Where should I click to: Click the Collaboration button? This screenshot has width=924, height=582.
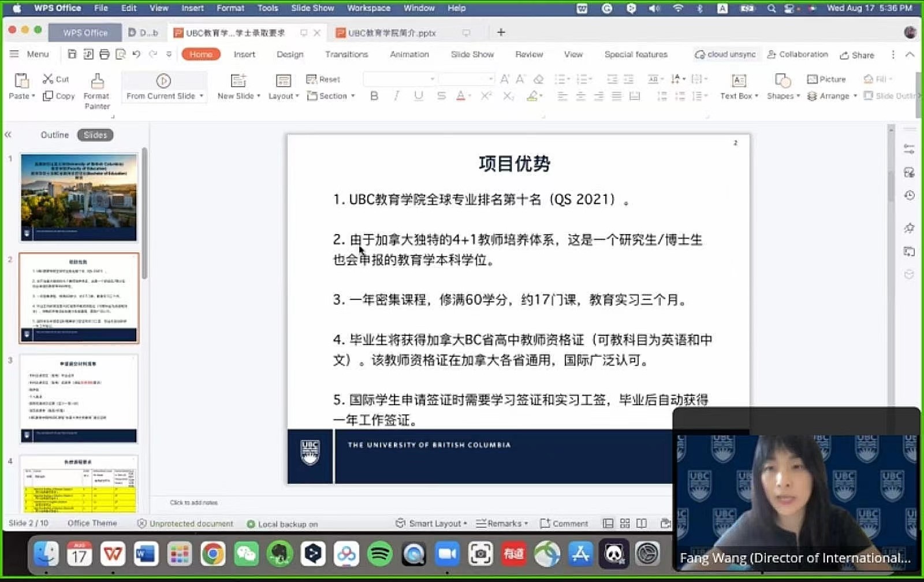click(x=798, y=54)
